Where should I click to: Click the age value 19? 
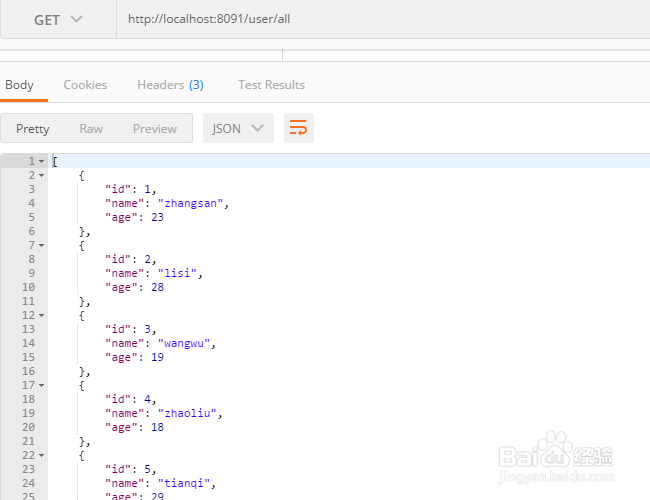pos(158,357)
